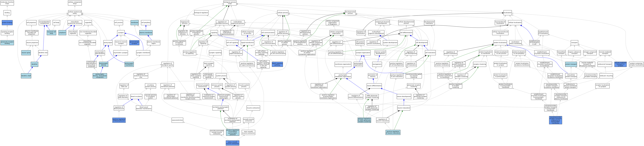Click the 'cellular response to stimulus' node

[247, 32]
